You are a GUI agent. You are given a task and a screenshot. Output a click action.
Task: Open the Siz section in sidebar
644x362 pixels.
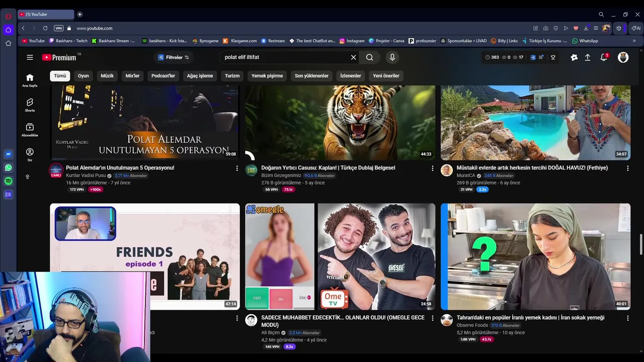point(30,154)
